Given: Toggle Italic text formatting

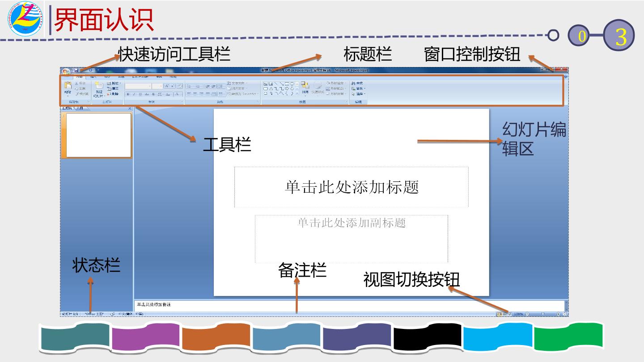Looking at the screenshot, I should click(x=134, y=94).
